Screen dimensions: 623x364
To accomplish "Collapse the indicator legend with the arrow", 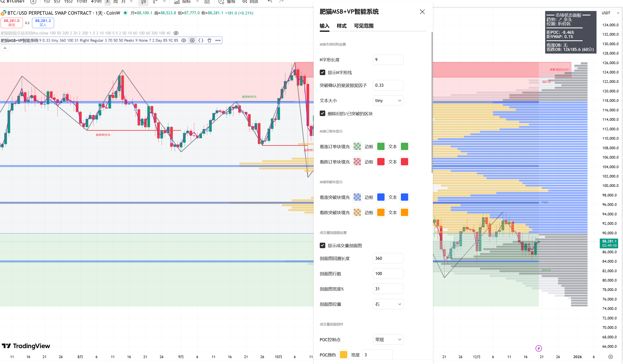I will (x=5, y=48).
